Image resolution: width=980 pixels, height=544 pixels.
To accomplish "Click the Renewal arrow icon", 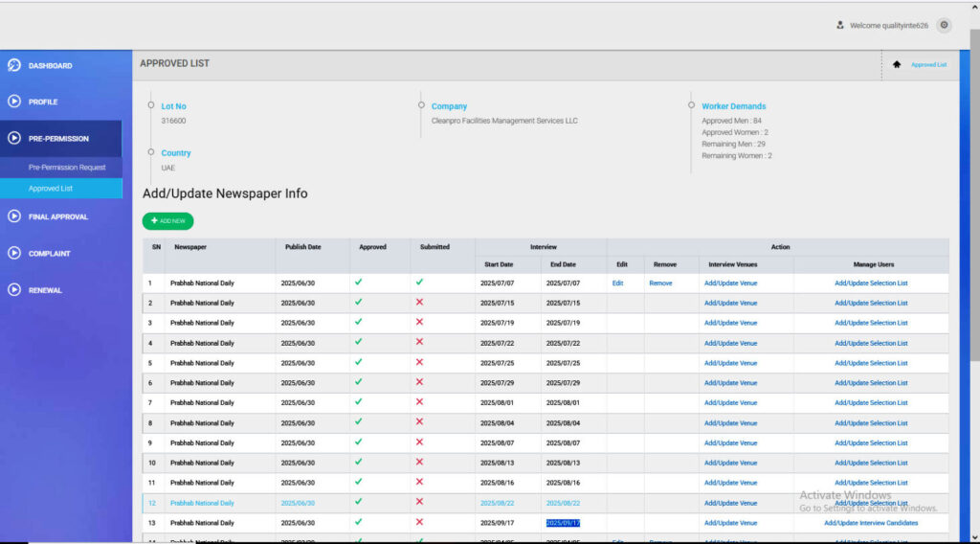I will click(x=14, y=290).
